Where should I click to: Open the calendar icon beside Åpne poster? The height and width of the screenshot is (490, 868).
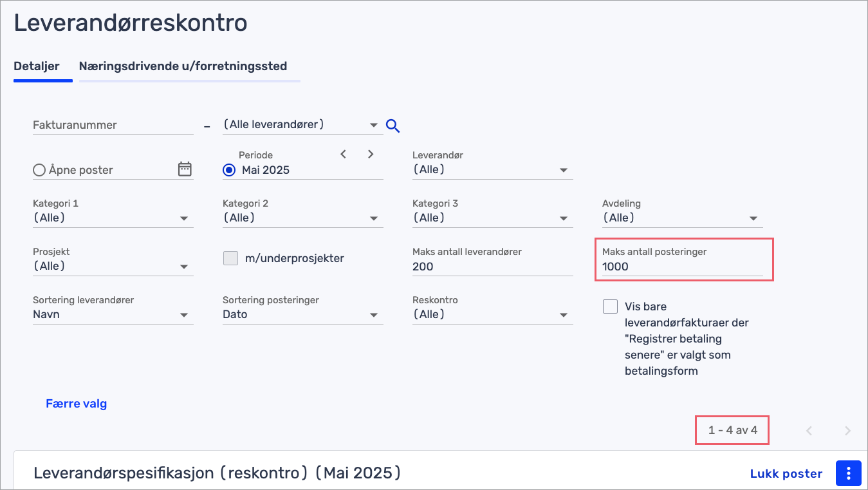(185, 169)
